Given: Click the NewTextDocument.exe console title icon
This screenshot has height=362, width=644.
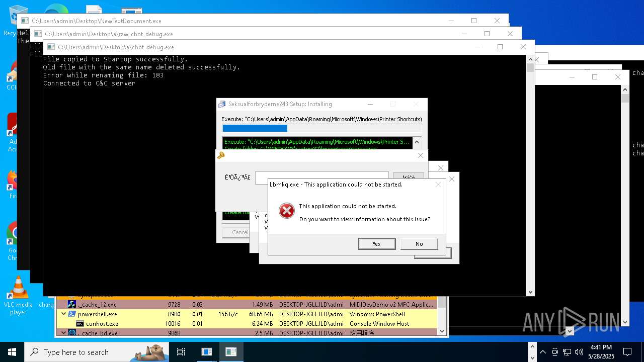Looking at the screenshot, I should click(25, 21).
